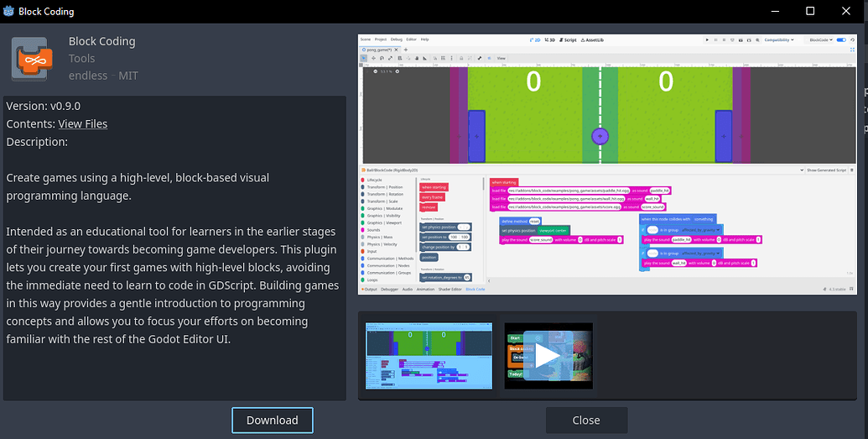
Task: Maximize the Block Coding window
Action: tap(810, 11)
